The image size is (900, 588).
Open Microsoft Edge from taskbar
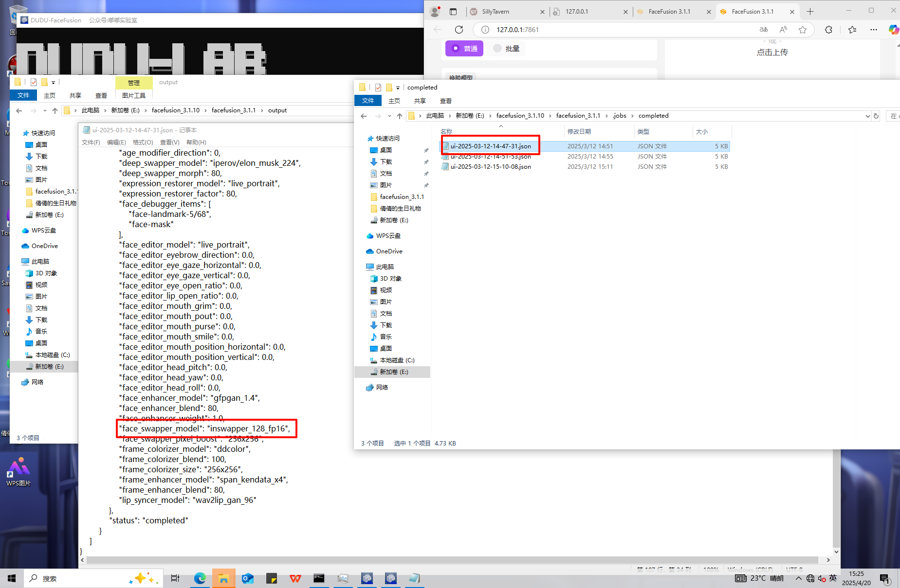tap(200, 578)
